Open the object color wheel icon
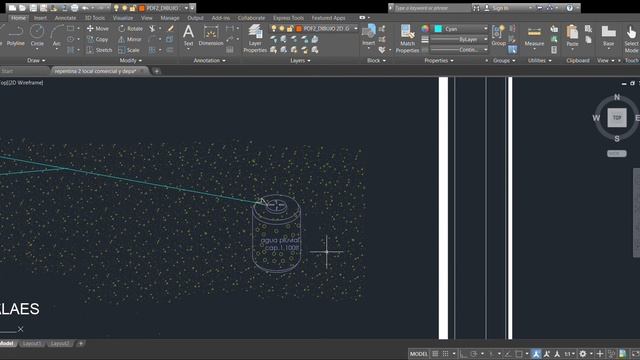This screenshot has width=640, height=360. click(425, 29)
